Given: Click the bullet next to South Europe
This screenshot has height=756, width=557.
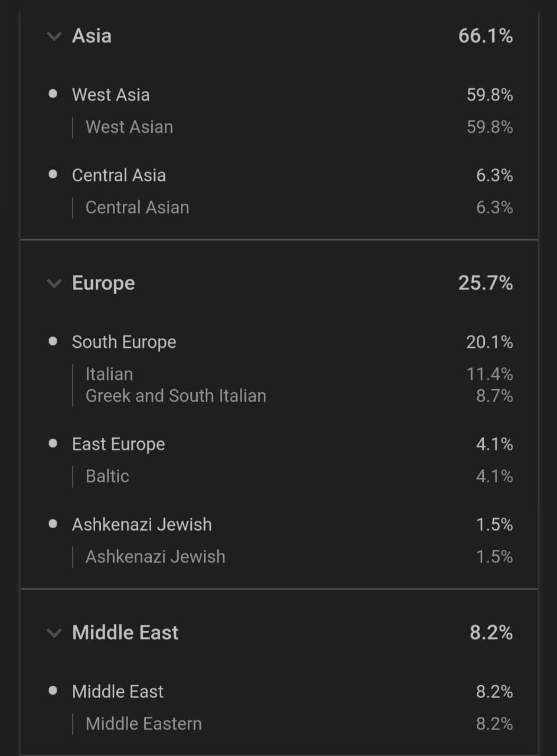Looking at the screenshot, I should pyautogui.click(x=53, y=341).
